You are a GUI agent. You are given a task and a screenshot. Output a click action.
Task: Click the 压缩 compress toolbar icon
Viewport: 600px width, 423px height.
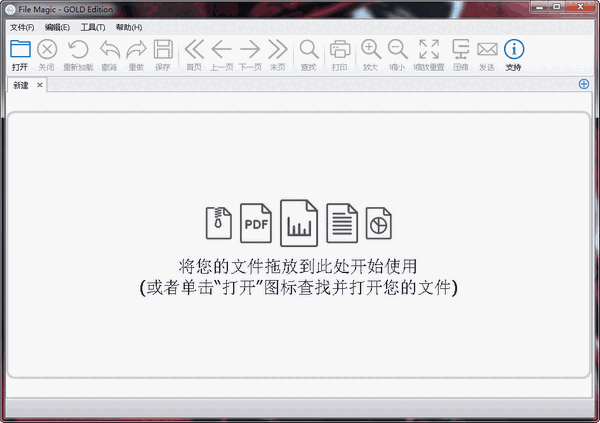coord(460,49)
